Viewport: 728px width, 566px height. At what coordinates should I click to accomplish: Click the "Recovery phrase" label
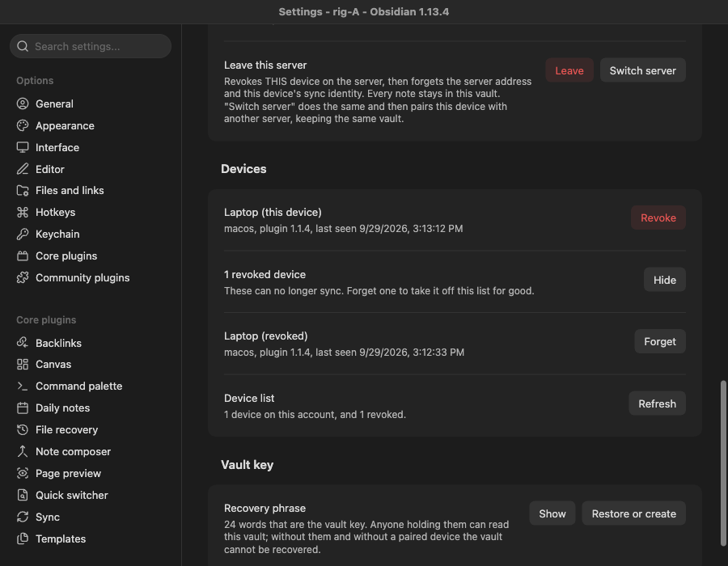265,508
